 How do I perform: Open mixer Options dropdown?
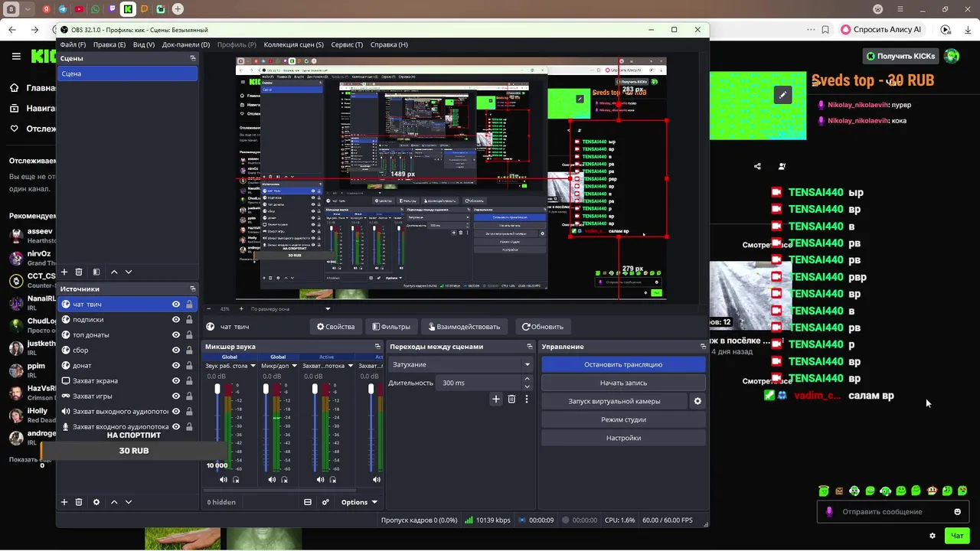[x=359, y=502]
